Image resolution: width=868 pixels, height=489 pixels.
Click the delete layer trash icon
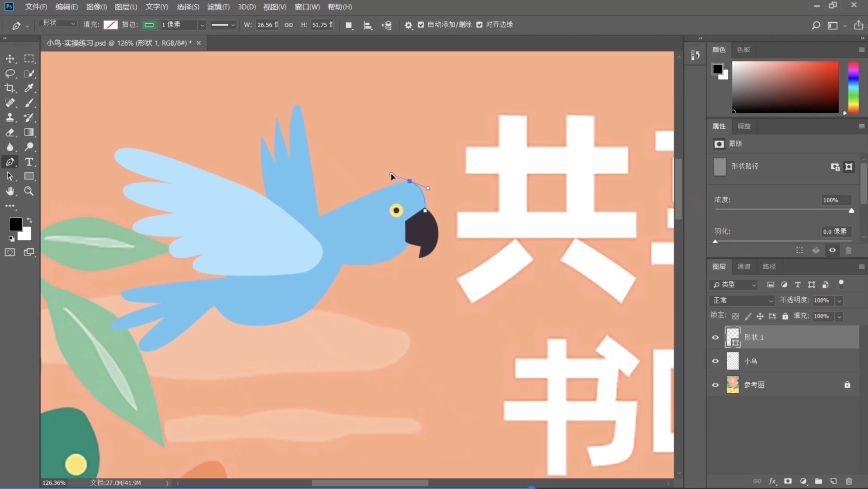pos(849,481)
